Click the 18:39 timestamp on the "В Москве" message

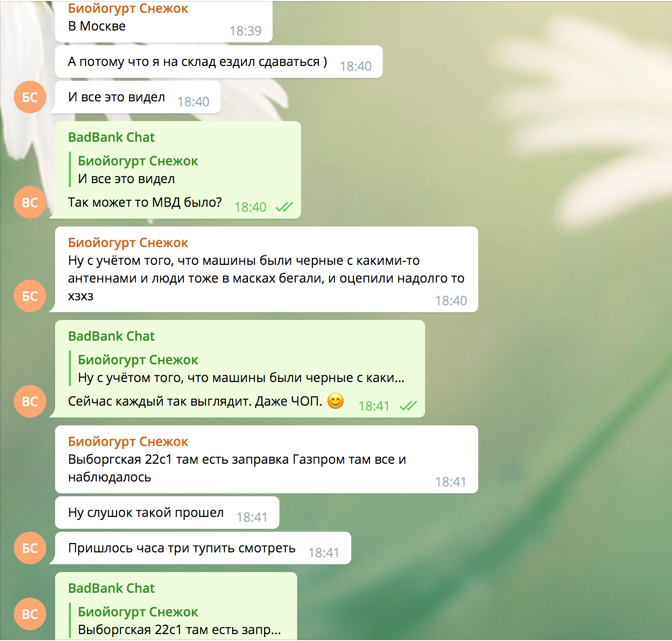tap(245, 31)
